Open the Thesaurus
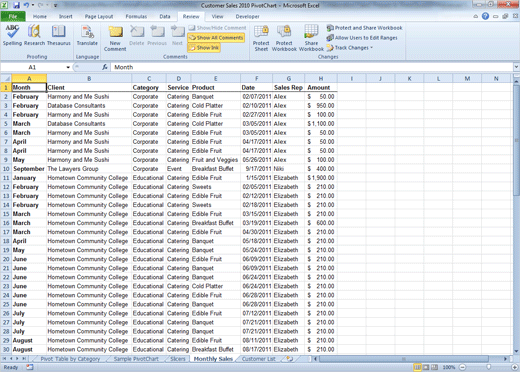Screen dimensions: 520x372 click(59, 36)
